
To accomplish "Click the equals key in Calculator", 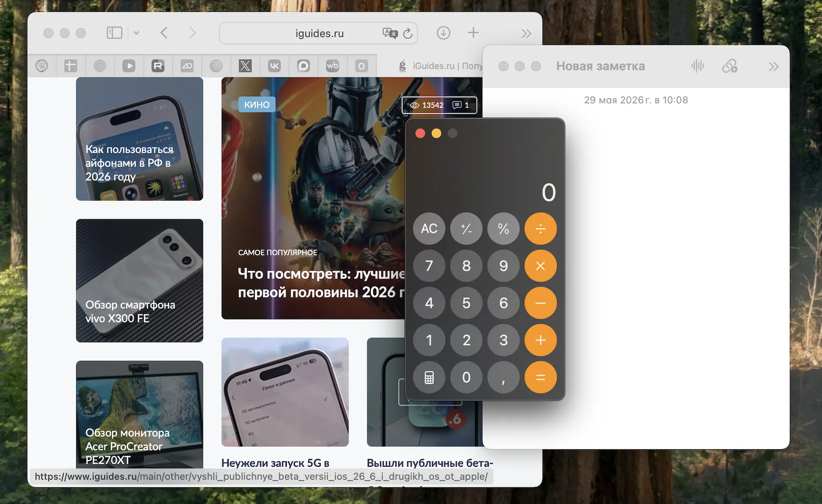I will point(541,377).
